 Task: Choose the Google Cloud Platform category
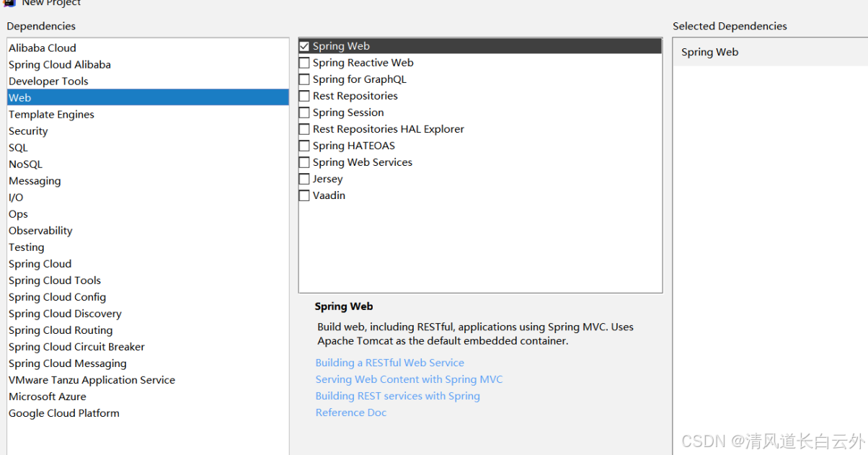point(148,412)
